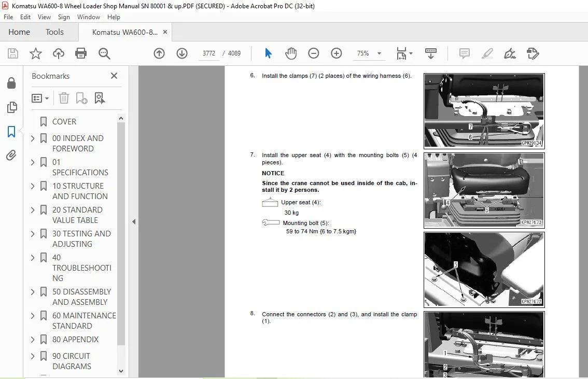This screenshot has width=588, height=379.
Task: Close the Komatsu WA600-8 document tab
Action: tap(165, 32)
